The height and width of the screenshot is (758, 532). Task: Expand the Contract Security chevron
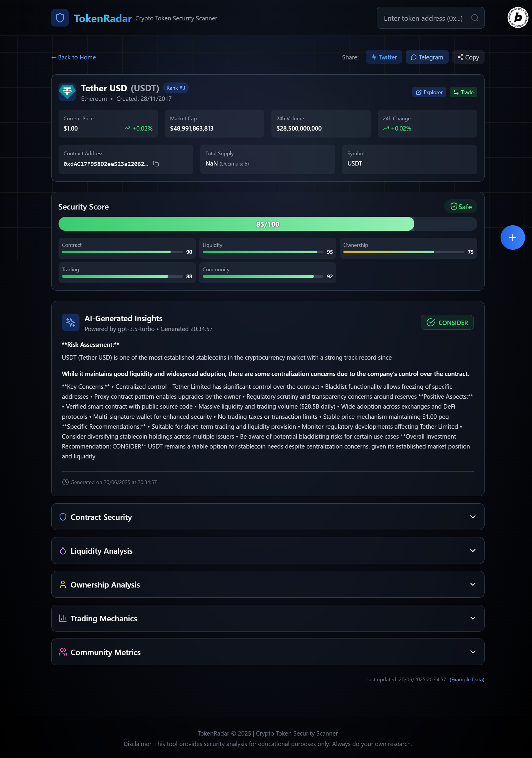pos(473,517)
